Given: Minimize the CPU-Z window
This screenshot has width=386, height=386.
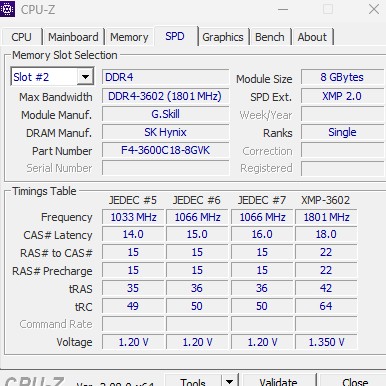Looking at the screenshot, I should pyautogui.click(x=283, y=9).
